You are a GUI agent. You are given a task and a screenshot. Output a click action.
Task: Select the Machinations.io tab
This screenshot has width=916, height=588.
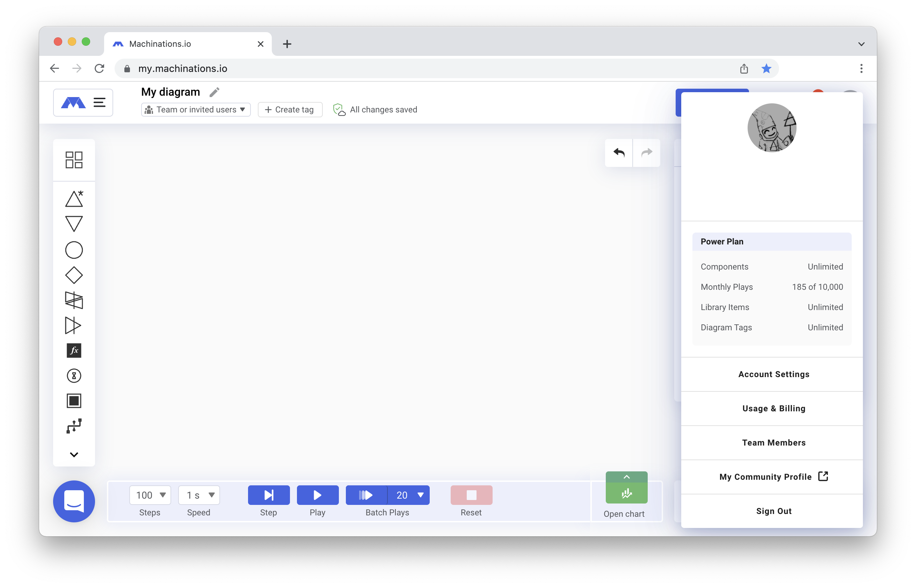pyautogui.click(x=188, y=44)
